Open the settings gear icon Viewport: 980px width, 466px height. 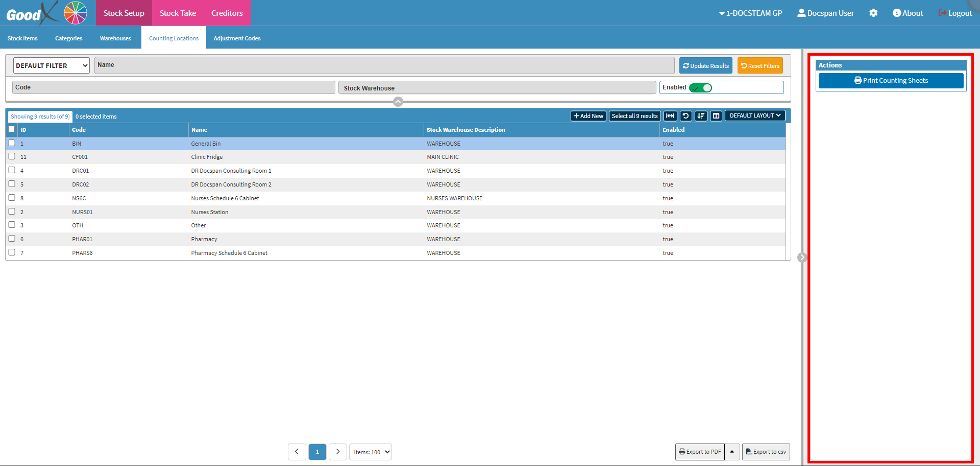(x=873, y=13)
